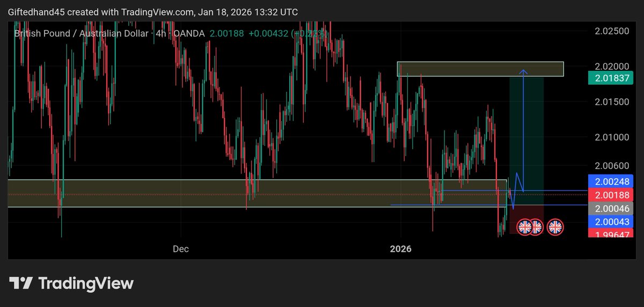Click the rightmost standalone UK flag event icon
The height and width of the screenshot is (307, 644).
pyautogui.click(x=555, y=227)
